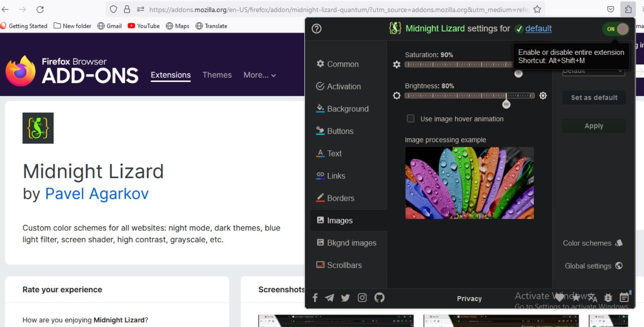Open the Twitter icon in popup footer

click(x=345, y=298)
